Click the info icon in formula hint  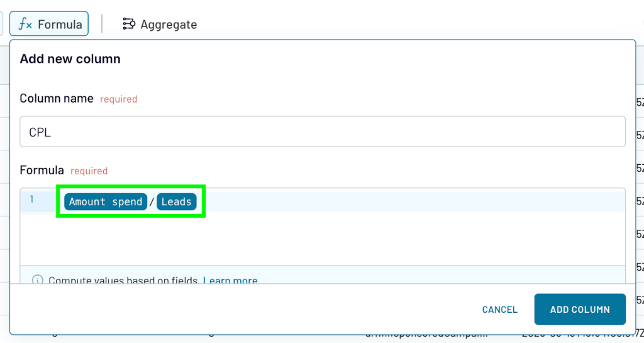point(37,280)
